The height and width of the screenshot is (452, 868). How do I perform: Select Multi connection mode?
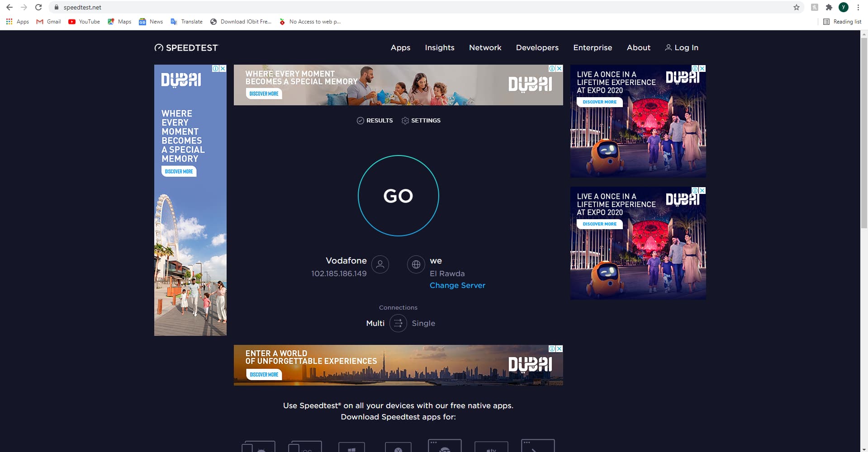(375, 323)
